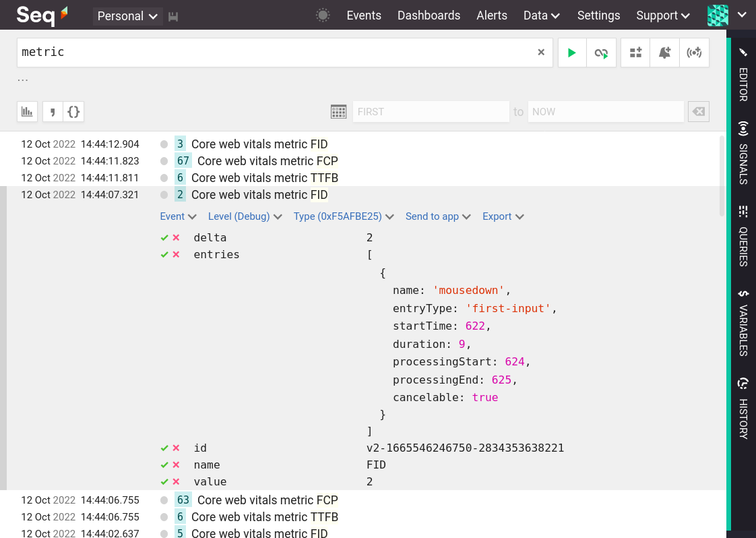Open the Type (0xF5AFBE25) dropdown
The image size is (756, 538).
point(344,216)
